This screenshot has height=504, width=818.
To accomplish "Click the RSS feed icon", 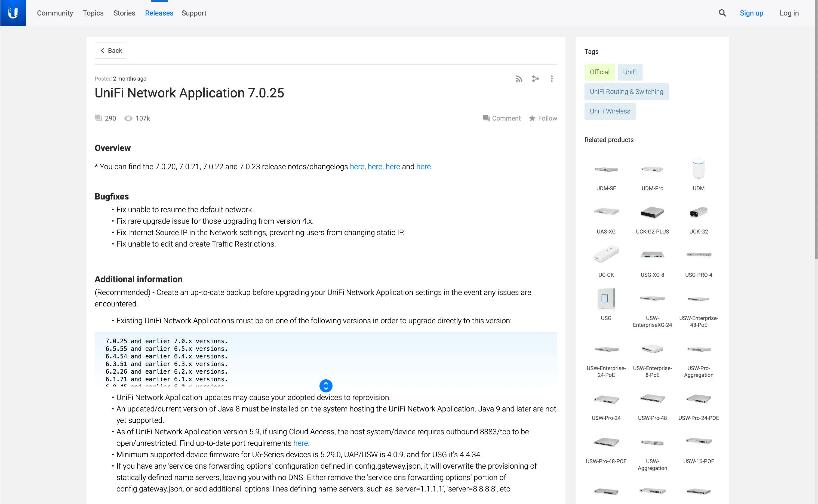I will click(x=519, y=79).
